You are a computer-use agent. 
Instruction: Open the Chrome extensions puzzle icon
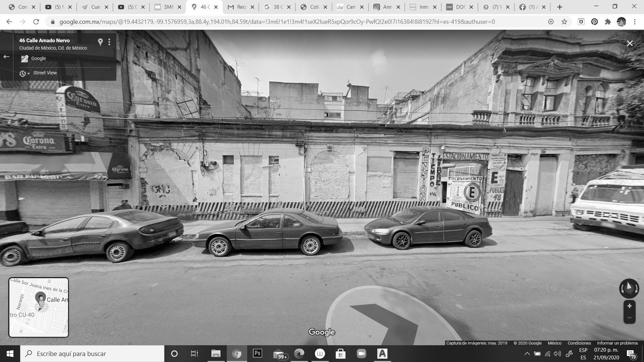(x=607, y=22)
